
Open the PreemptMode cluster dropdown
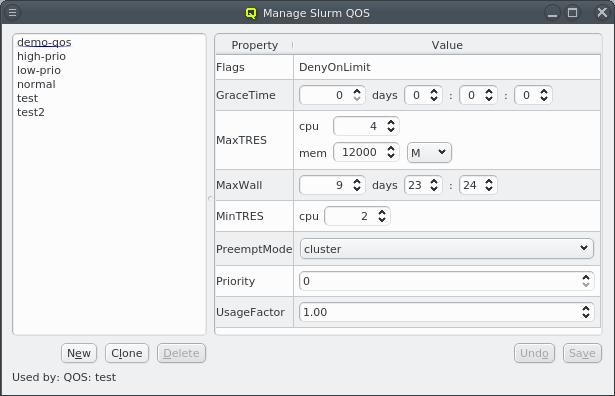pos(447,249)
